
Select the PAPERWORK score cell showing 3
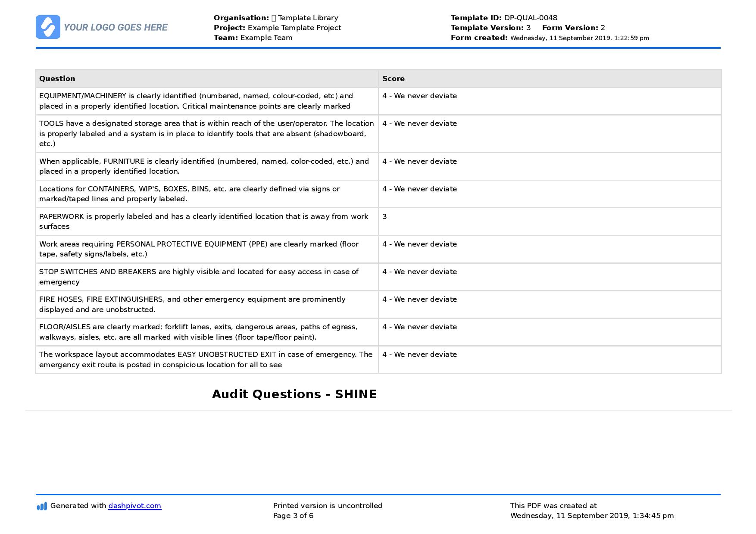pos(550,222)
